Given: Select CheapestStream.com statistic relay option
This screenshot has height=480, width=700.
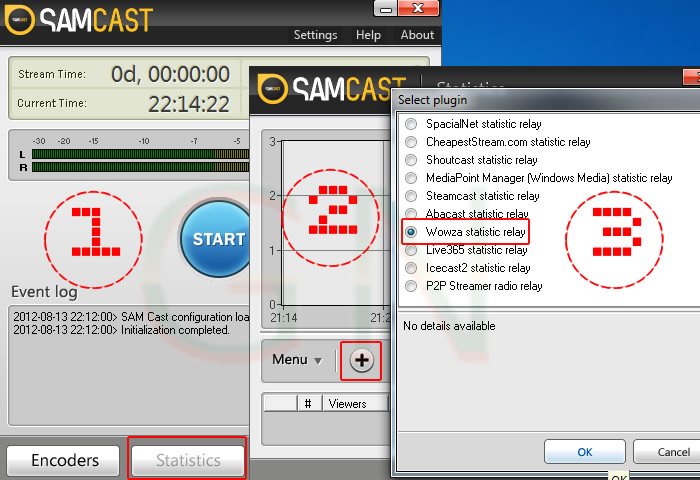Looking at the screenshot, I should pyautogui.click(x=410, y=142).
